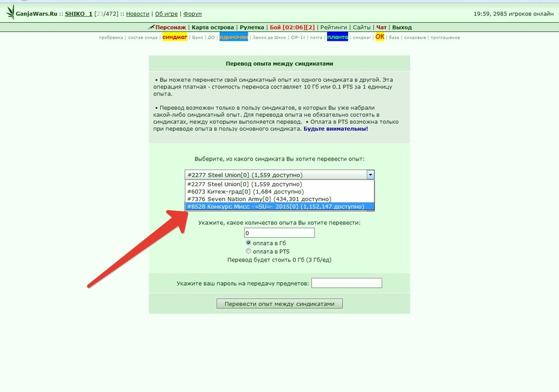
Task: Choose оплата в PTS radio button
Action: point(248,251)
